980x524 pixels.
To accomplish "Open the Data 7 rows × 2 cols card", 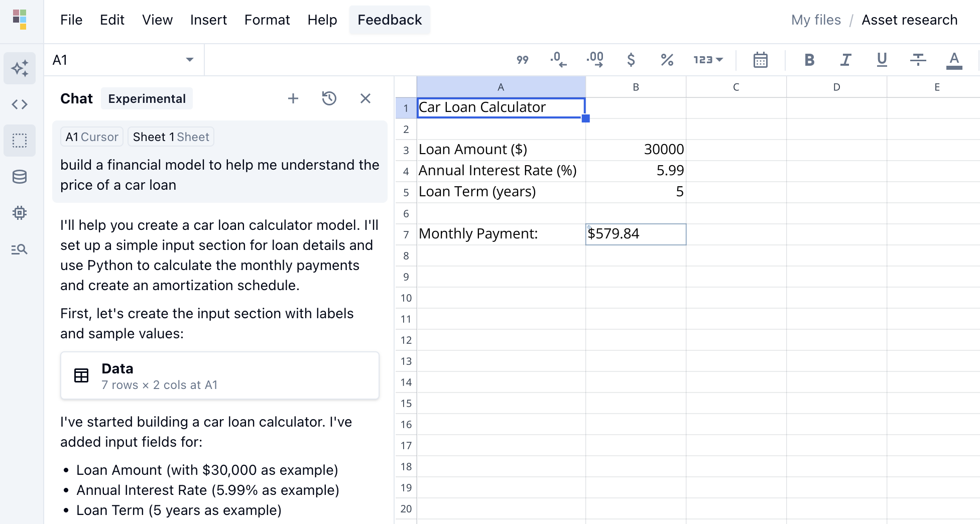I will click(220, 376).
